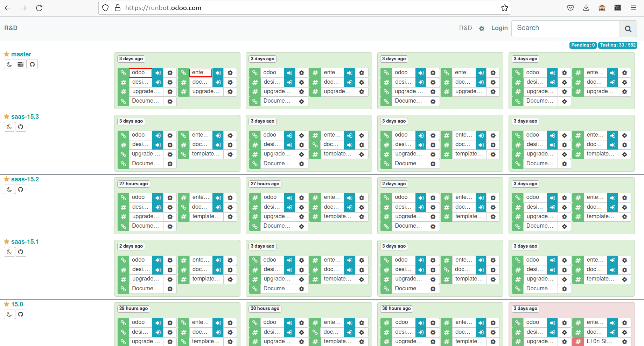Click the magnifier search button
This screenshot has height=346, width=644.
coord(628,29)
